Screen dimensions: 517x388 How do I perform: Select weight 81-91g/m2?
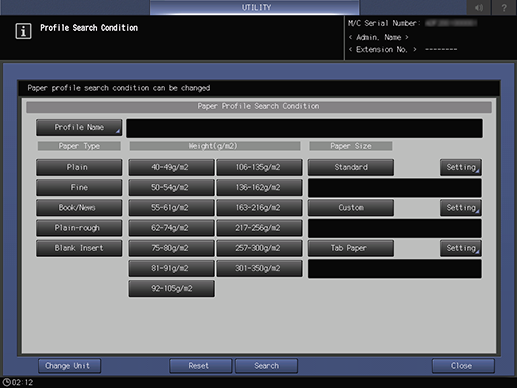coord(171,268)
